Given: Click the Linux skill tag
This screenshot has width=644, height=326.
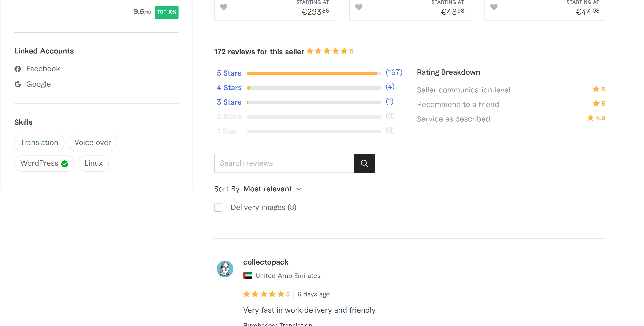Looking at the screenshot, I should coord(93,163).
